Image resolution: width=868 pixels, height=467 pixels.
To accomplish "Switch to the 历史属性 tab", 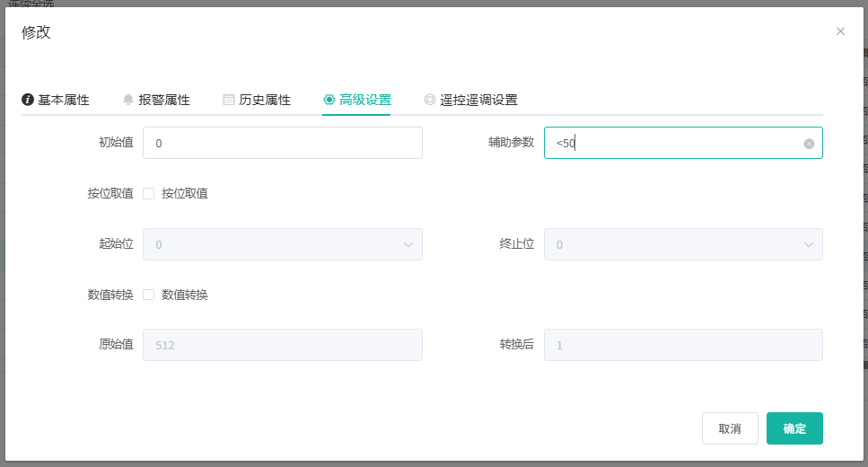I will point(264,100).
